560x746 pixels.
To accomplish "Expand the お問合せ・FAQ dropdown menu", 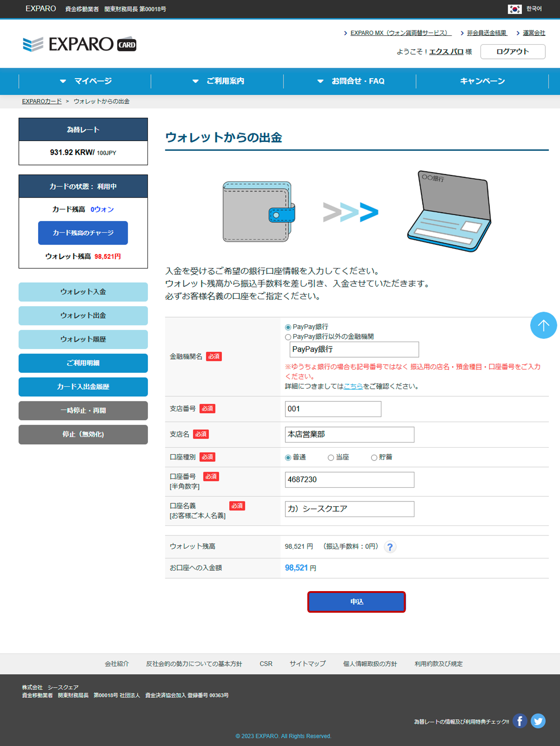I will tap(350, 81).
